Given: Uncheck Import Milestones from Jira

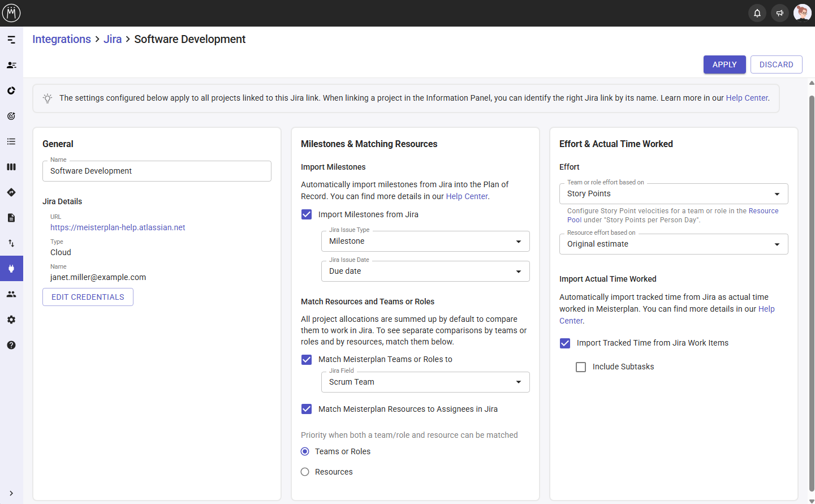Looking at the screenshot, I should (306, 214).
